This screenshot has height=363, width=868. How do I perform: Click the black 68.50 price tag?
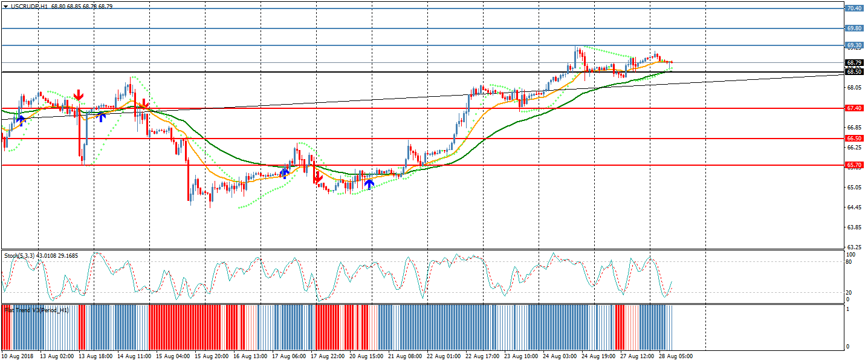(853, 72)
